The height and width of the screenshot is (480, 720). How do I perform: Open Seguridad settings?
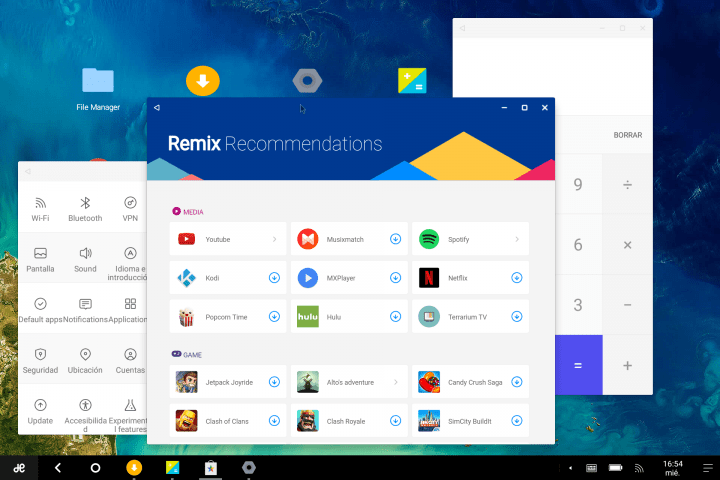(x=40, y=361)
